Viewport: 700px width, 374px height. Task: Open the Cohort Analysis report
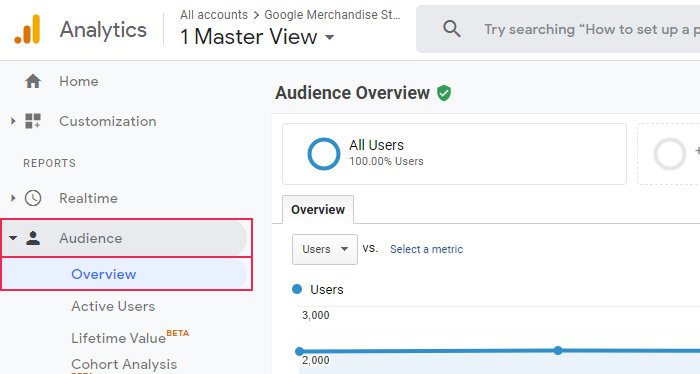[124, 364]
